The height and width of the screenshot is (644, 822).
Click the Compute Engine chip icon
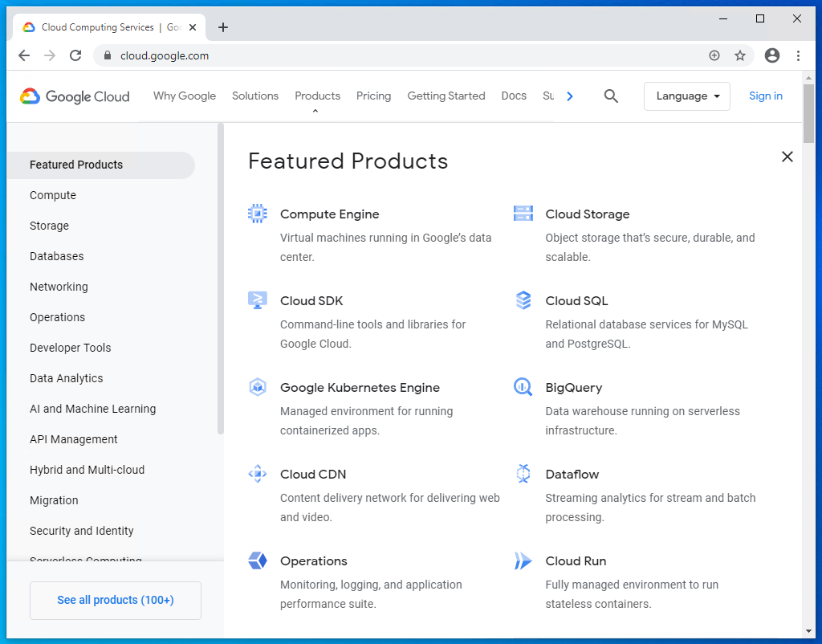coord(258,214)
